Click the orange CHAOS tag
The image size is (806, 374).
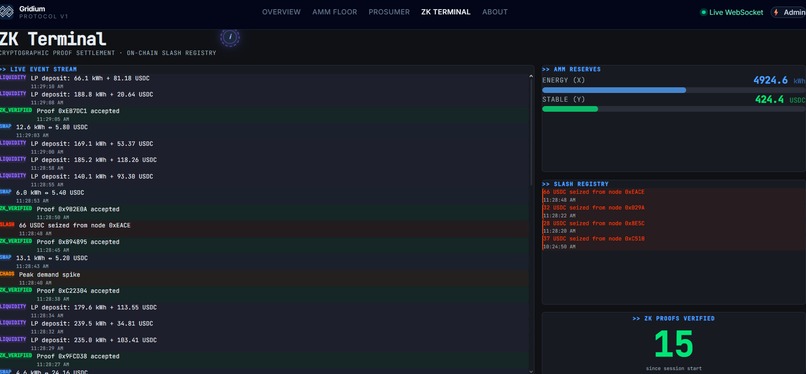7,274
